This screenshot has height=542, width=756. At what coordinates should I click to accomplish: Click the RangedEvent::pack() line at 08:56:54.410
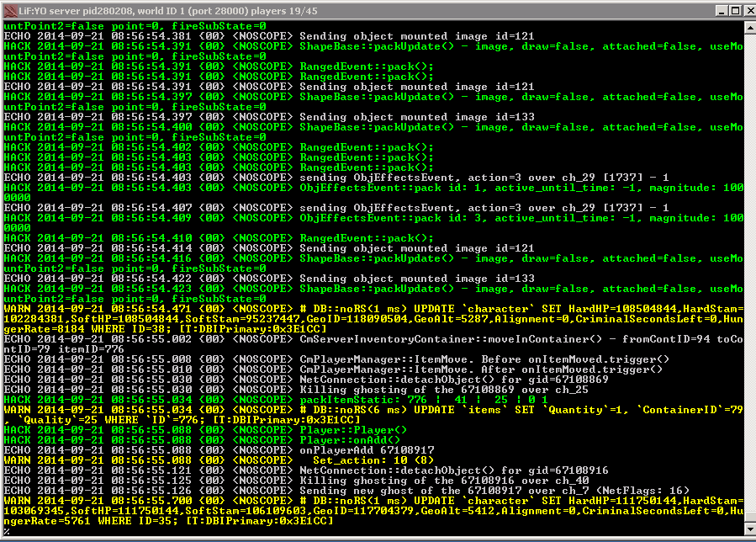pos(219,238)
